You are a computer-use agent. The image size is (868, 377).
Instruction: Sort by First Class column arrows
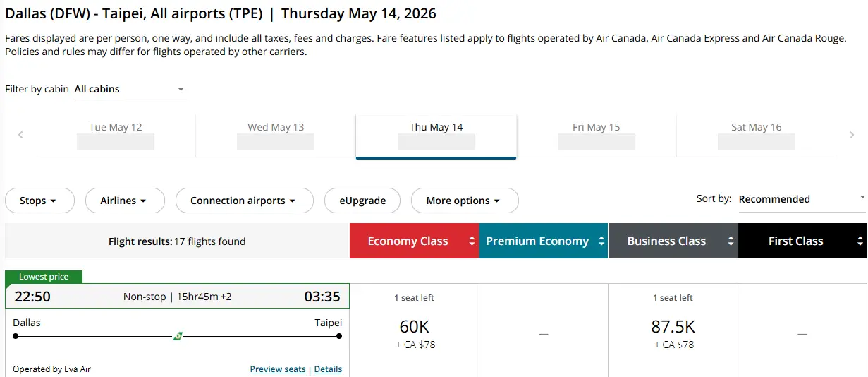tap(860, 241)
